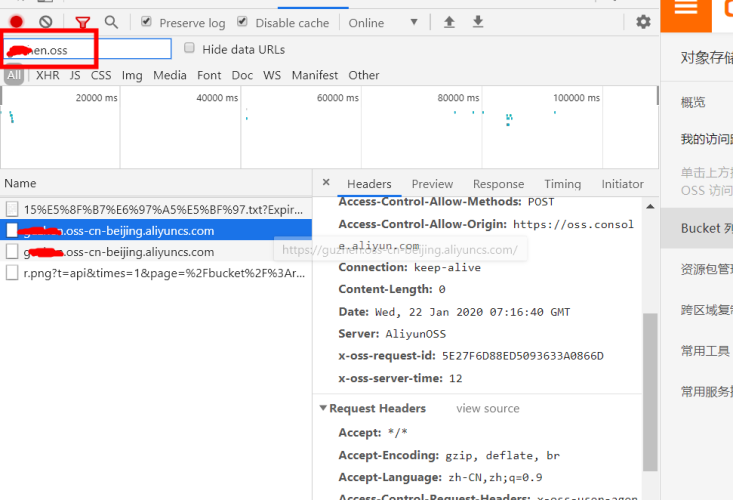733x500 pixels.
Task: Select the r.png request row
Action: tap(160, 273)
